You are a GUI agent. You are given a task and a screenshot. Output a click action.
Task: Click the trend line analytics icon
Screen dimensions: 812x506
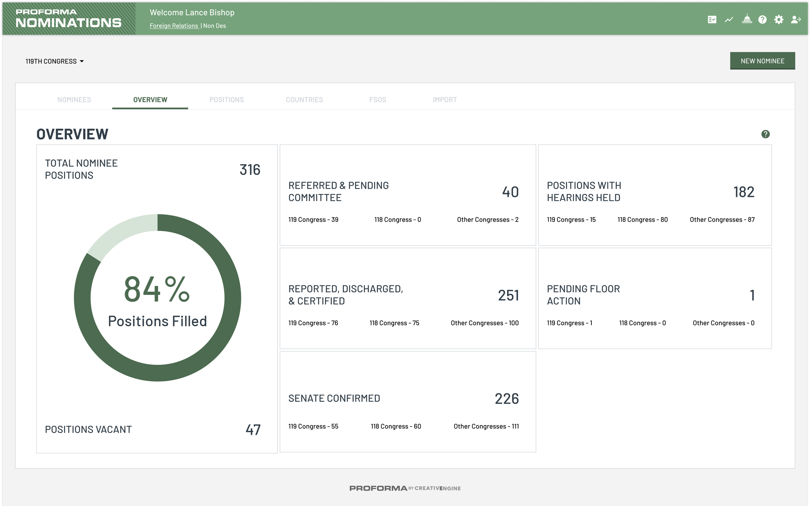[x=729, y=20]
